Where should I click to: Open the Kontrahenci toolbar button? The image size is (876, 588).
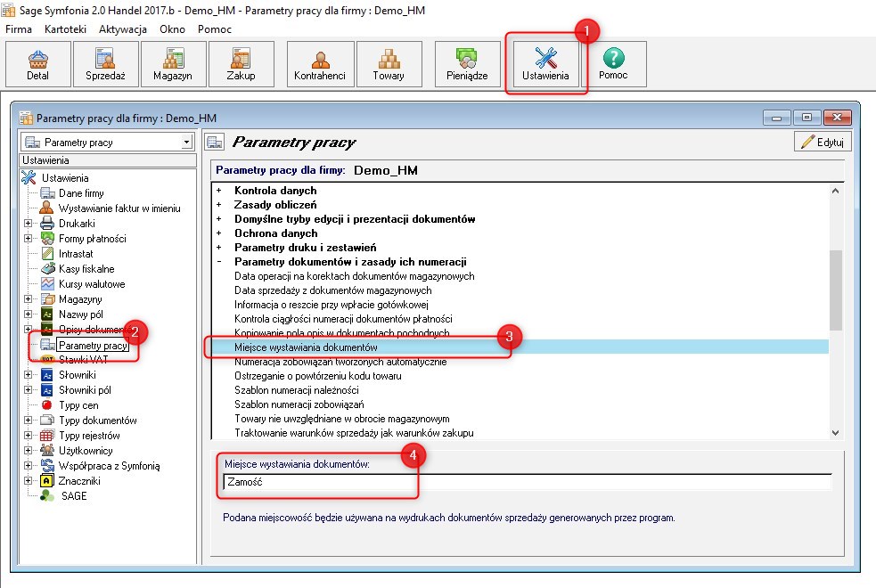click(320, 64)
